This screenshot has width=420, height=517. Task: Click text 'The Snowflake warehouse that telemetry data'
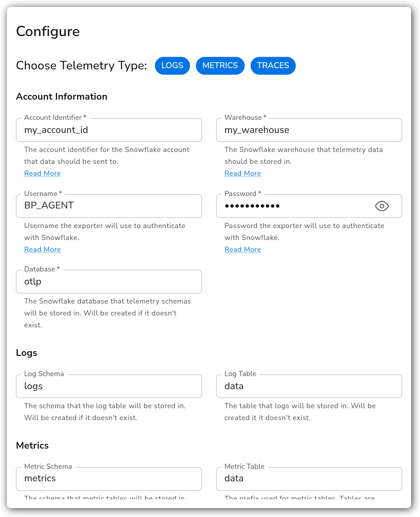tap(303, 149)
